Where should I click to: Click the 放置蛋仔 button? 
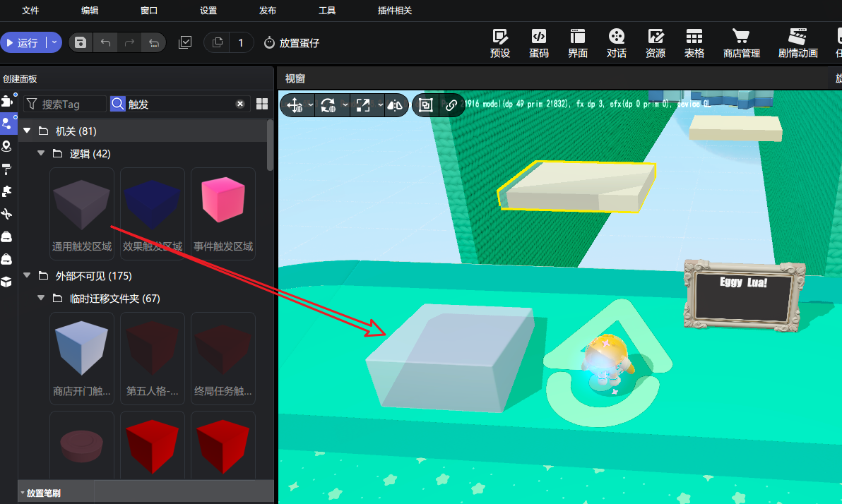pos(292,43)
